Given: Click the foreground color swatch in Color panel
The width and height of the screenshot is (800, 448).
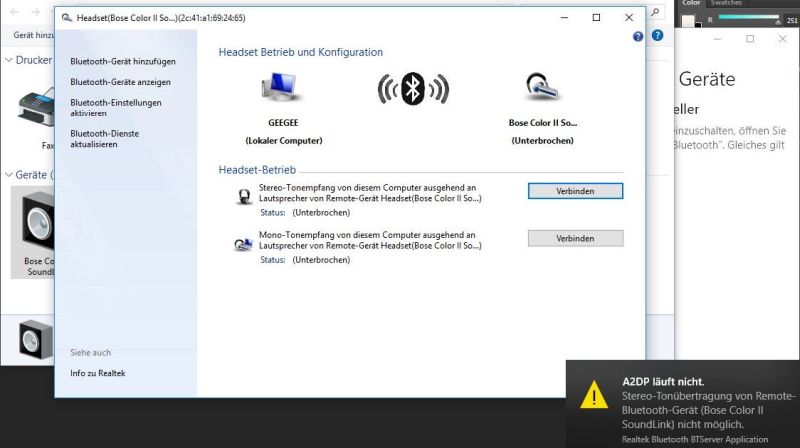Looking at the screenshot, I should pyautogui.click(x=688, y=20).
